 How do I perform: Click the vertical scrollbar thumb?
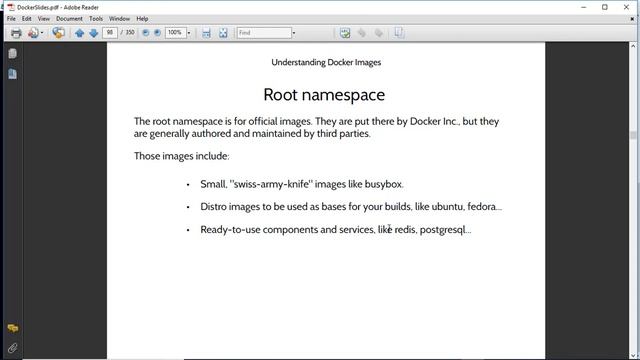click(x=633, y=135)
